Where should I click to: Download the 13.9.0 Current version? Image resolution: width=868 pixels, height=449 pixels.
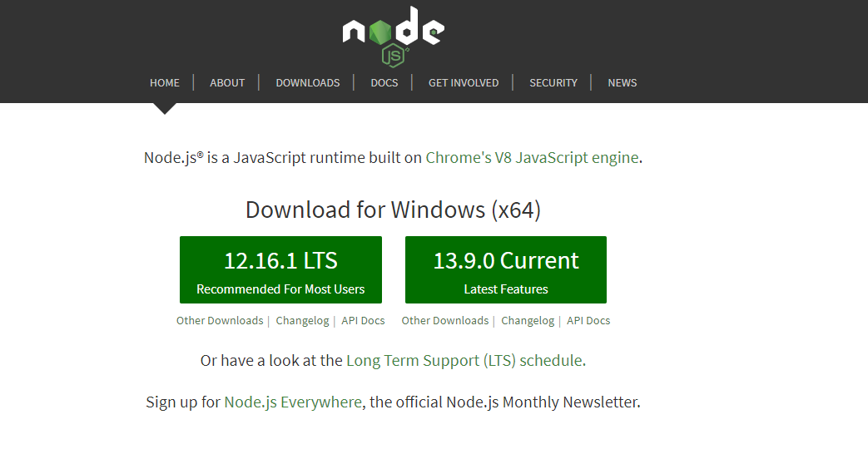coord(506,270)
